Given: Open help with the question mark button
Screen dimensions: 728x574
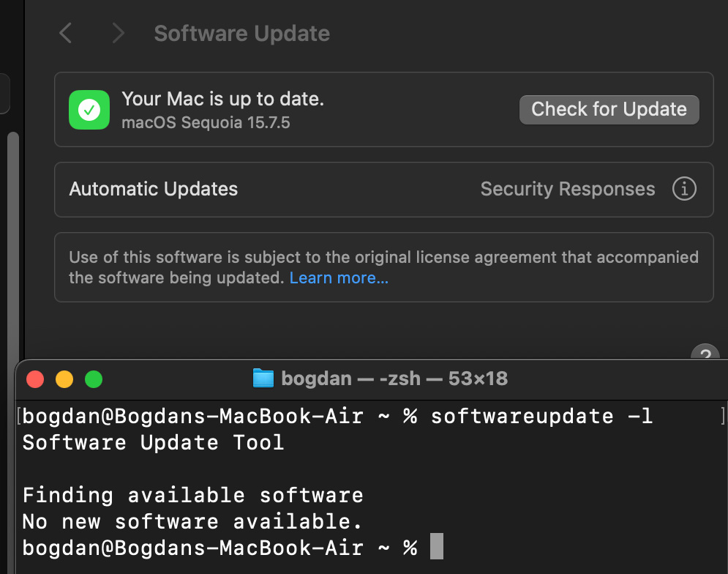Looking at the screenshot, I should click(x=705, y=352).
